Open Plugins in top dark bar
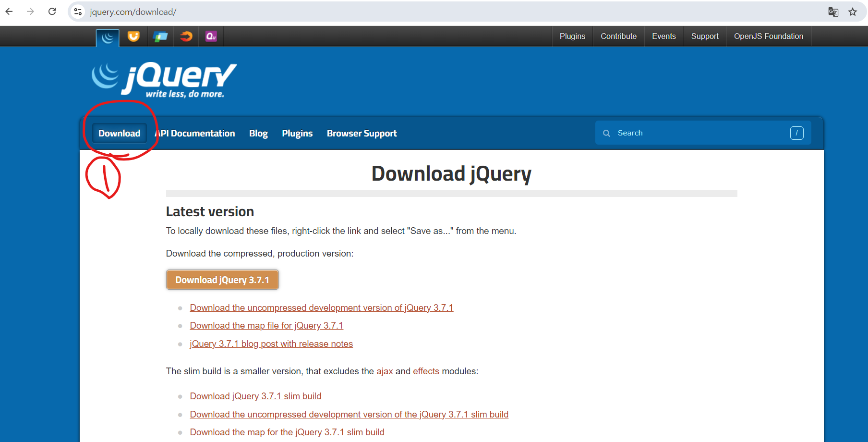Image resolution: width=868 pixels, height=442 pixels. pos(572,36)
